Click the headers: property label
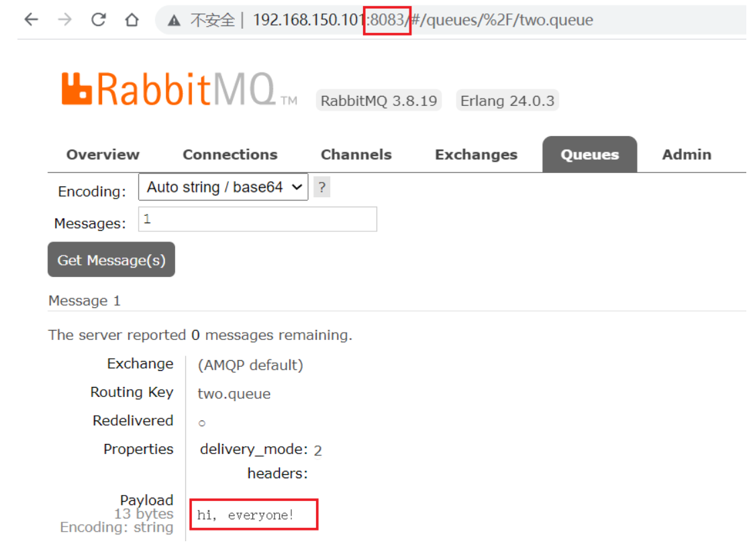The image size is (751, 560). [x=277, y=473]
